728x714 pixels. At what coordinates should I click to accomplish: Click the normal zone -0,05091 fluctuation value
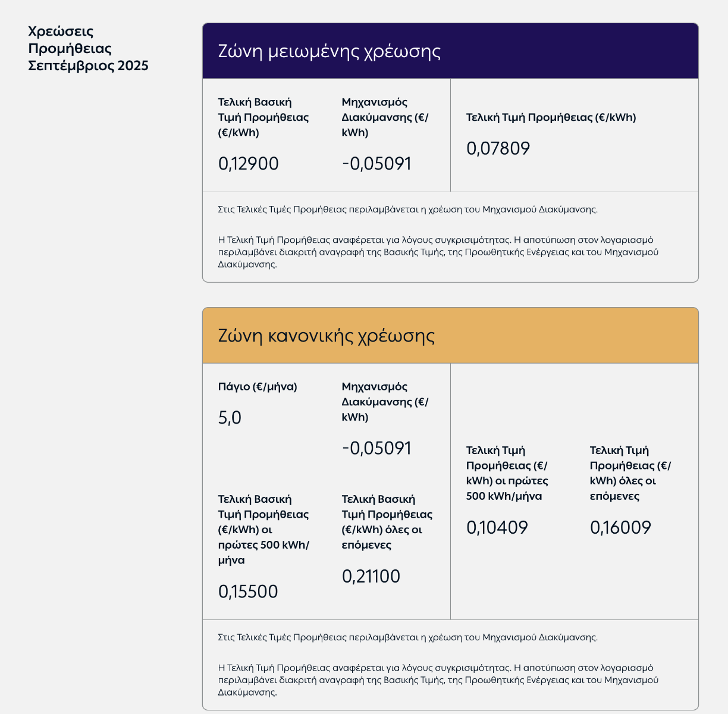pyautogui.click(x=376, y=448)
